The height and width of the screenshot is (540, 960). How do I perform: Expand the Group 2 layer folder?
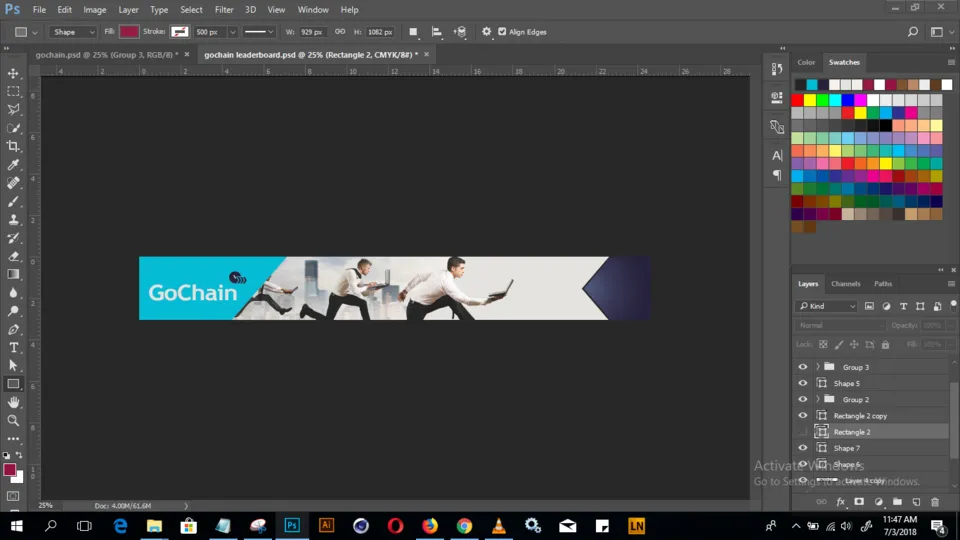818,400
